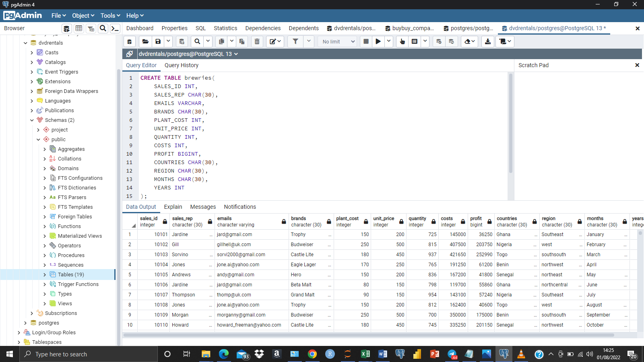The width and height of the screenshot is (644, 362).
Task: Switch to the Query History tab
Action: (182, 65)
